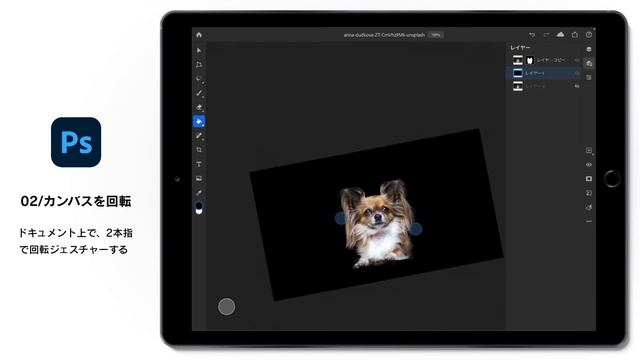The width and height of the screenshot is (640, 360).
Task: Open cloud document status
Action: click(560, 35)
